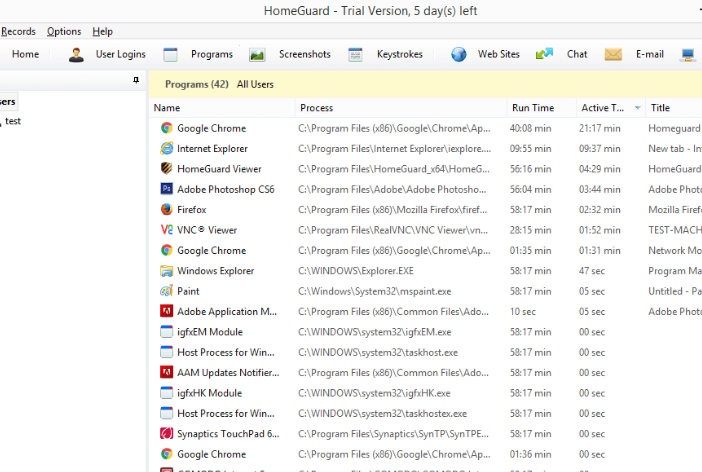Click the Web Sites globe icon
702x472 pixels.
click(458, 55)
